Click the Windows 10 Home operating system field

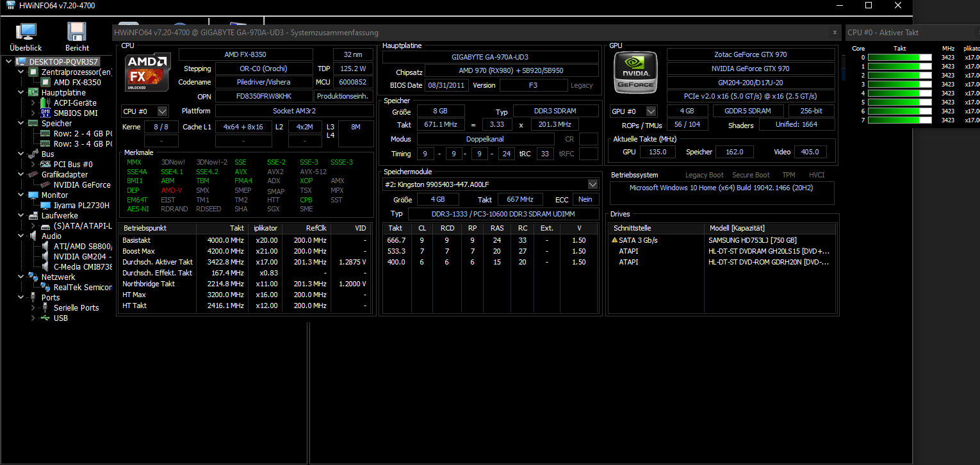pyautogui.click(x=722, y=193)
